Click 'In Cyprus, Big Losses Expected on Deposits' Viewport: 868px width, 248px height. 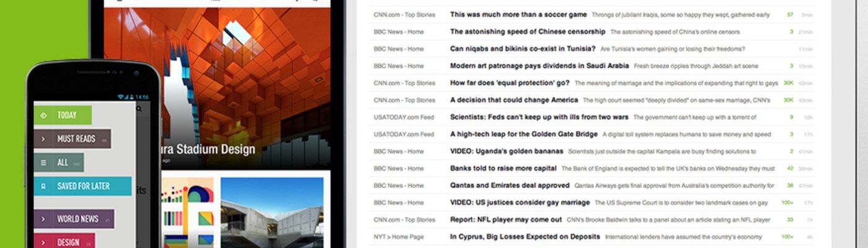[525, 236]
